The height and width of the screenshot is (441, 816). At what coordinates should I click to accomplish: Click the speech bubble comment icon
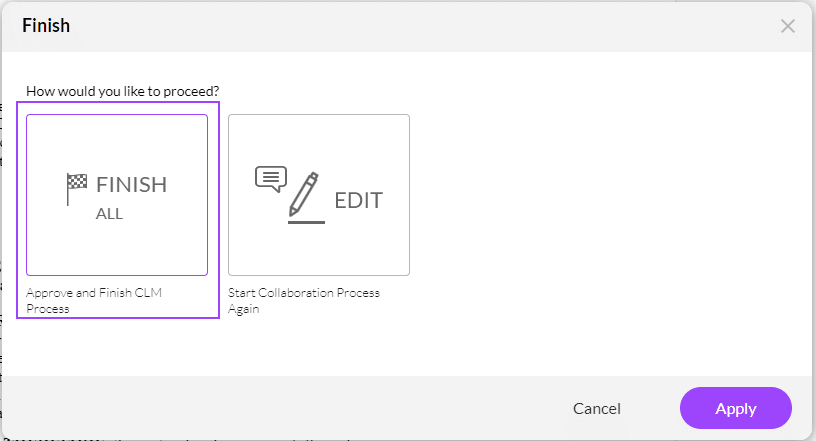(x=271, y=179)
